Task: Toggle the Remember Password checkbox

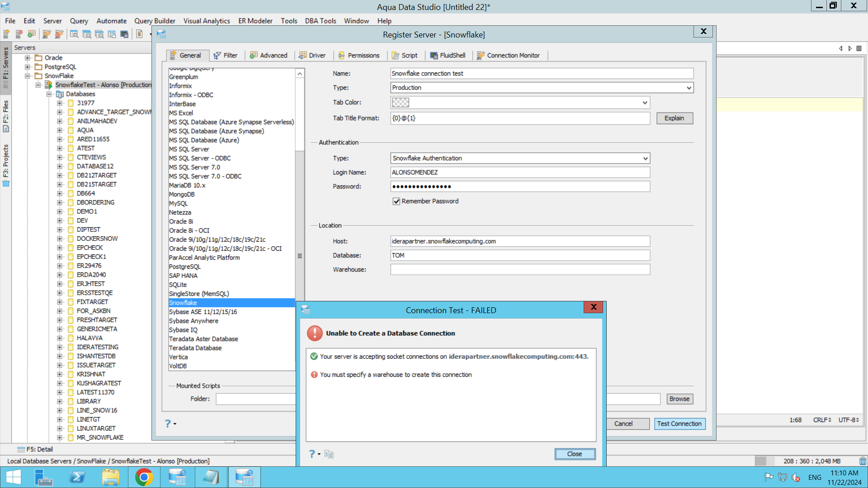Action: coord(396,201)
